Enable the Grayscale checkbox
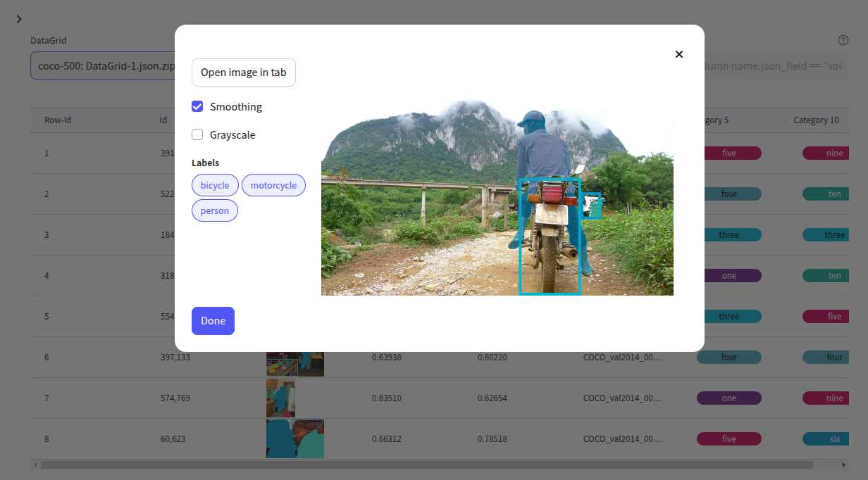This screenshot has height=480, width=868. click(197, 135)
